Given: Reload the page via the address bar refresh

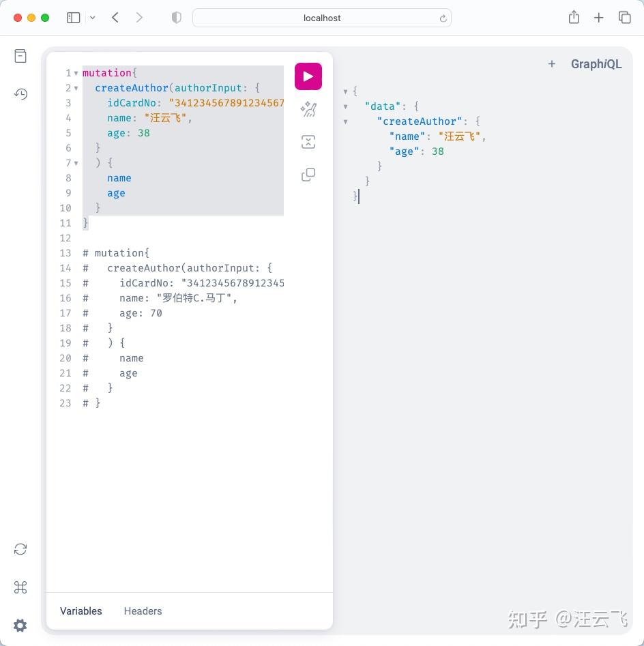Looking at the screenshot, I should (443, 18).
